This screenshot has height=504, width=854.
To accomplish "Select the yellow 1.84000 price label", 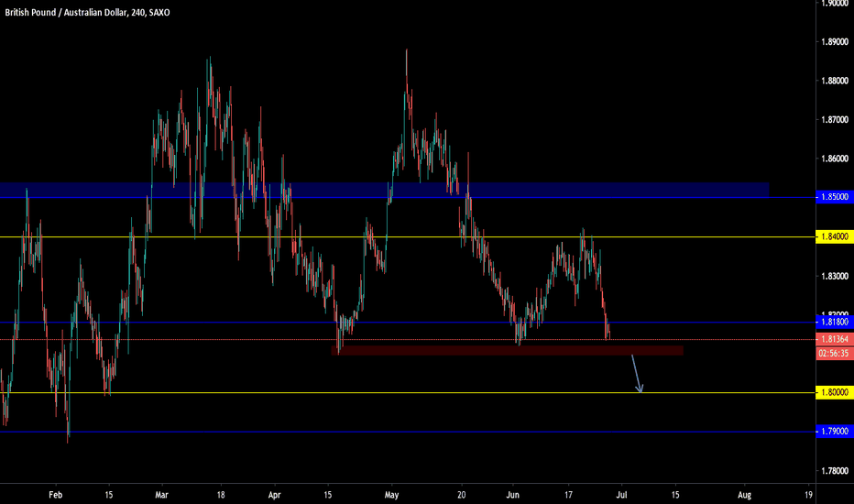I will tap(835, 236).
